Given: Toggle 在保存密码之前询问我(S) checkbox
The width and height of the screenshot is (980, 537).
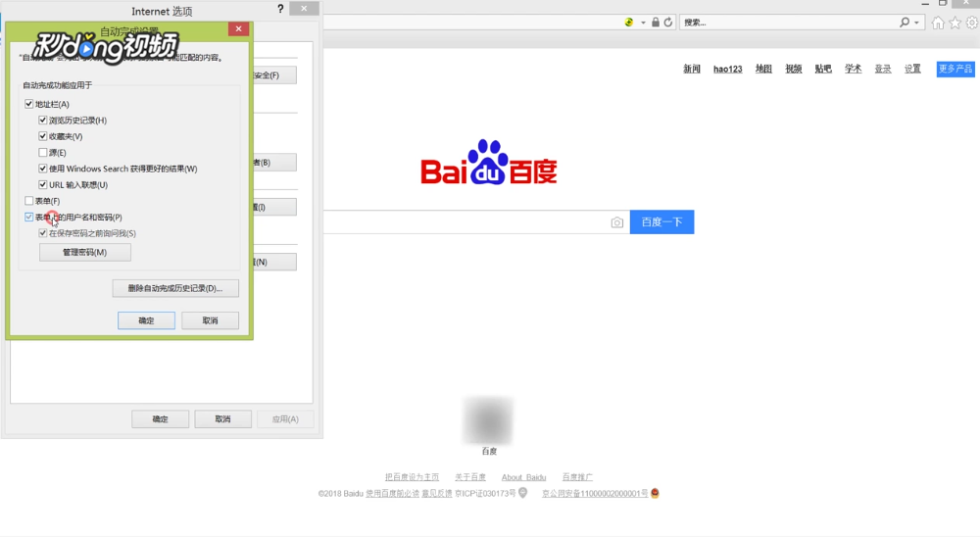Looking at the screenshot, I should pos(42,233).
